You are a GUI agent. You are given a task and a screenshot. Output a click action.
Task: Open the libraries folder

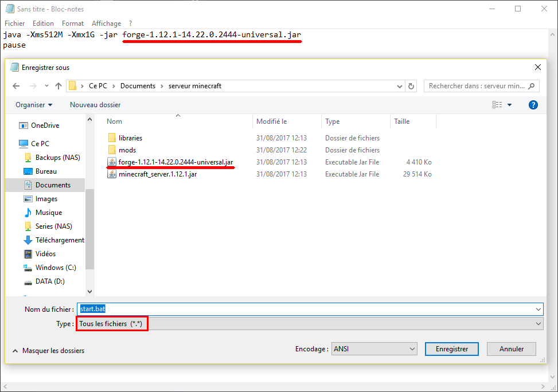[130, 138]
